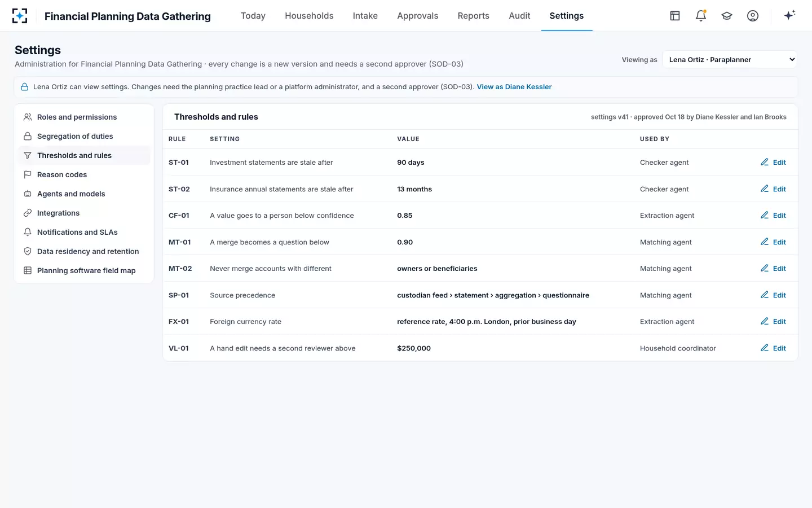Click pencil icon for FX-01 rule

point(765,321)
